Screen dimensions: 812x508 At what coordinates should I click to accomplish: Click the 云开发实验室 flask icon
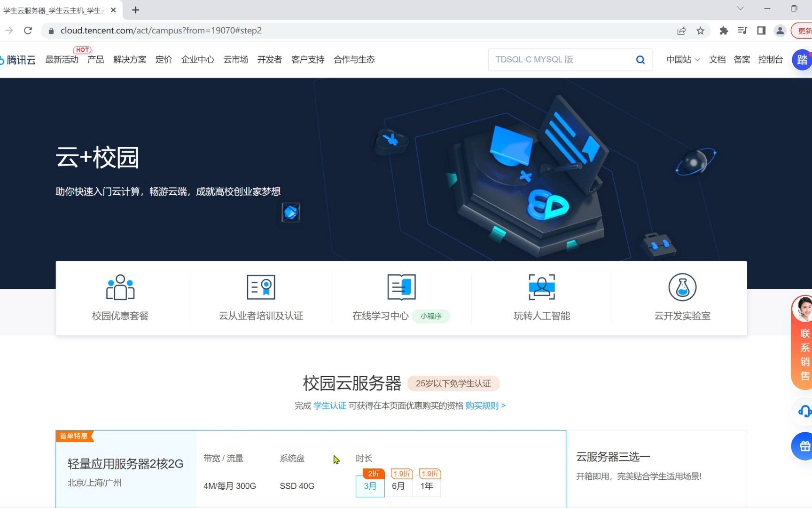point(682,287)
